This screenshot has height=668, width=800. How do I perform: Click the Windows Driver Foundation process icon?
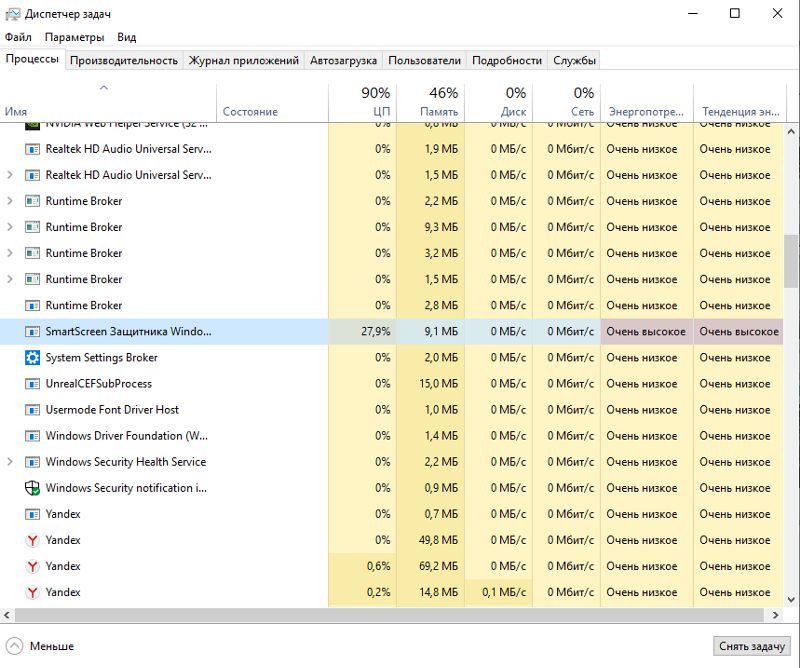click(x=32, y=436)
